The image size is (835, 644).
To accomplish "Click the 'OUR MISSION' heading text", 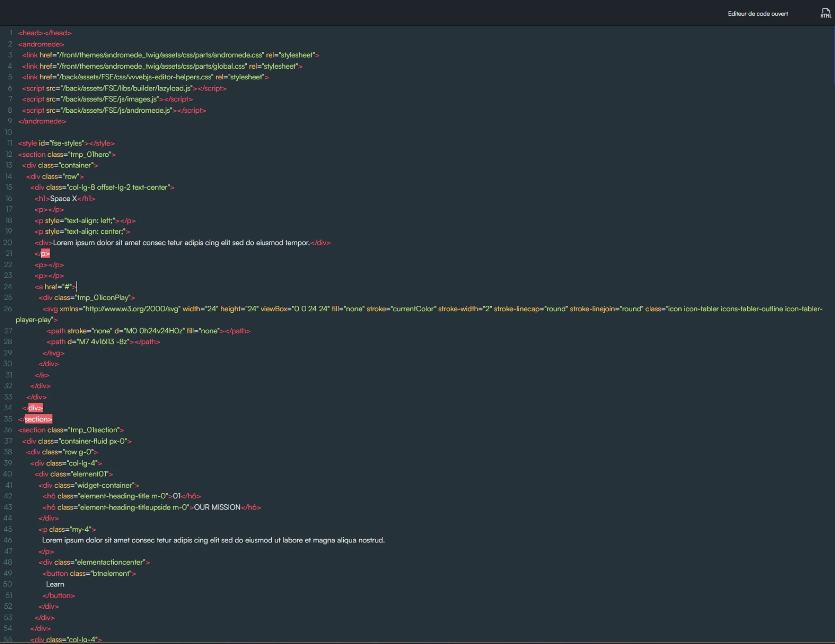I will 217,507.
